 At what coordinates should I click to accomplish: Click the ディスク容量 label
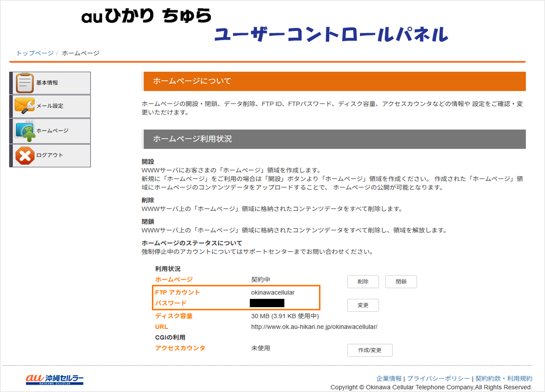[174, 316]
